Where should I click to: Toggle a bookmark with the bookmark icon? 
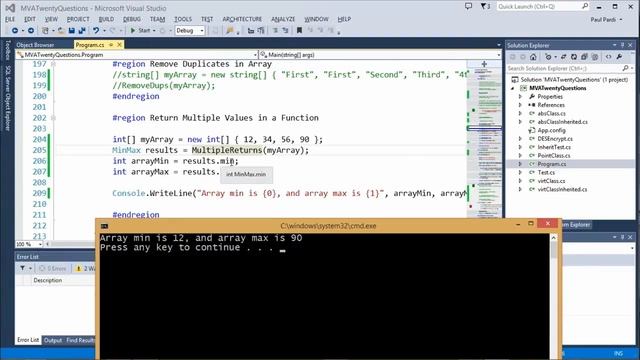point(299,31)
